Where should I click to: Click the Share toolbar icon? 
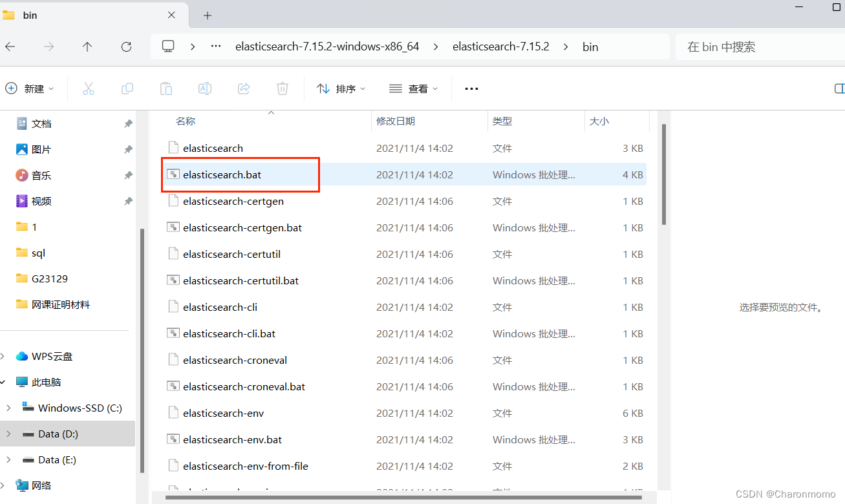pyautogui.click(x=244, y=89)
